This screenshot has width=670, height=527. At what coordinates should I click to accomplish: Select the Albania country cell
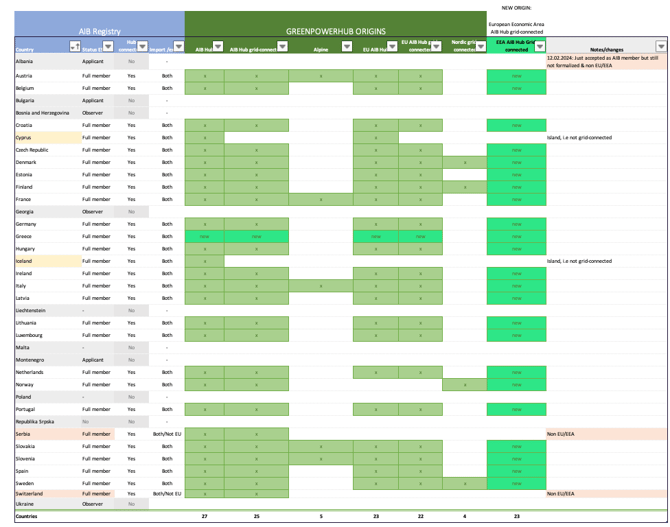(48, 62)
